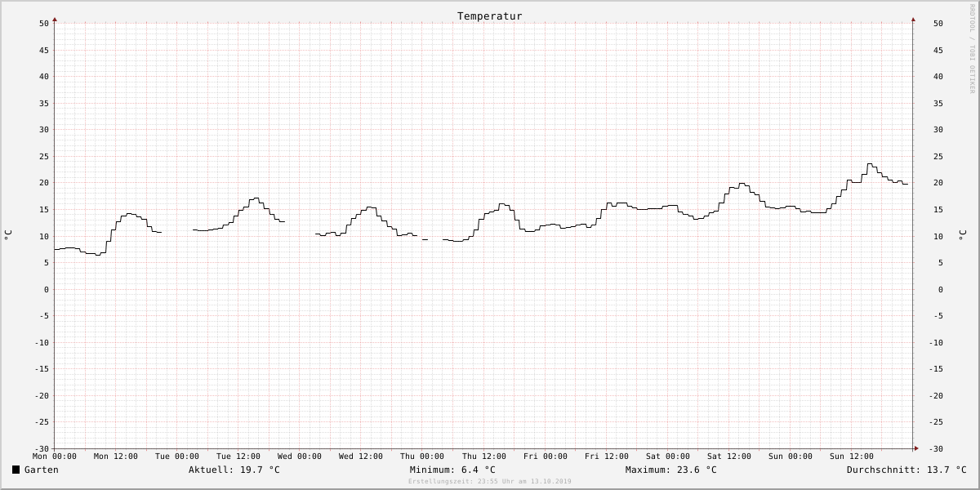Click the 'Wed 00:00' x-axis label
The image size is (980, 490).
pos(300,457)
